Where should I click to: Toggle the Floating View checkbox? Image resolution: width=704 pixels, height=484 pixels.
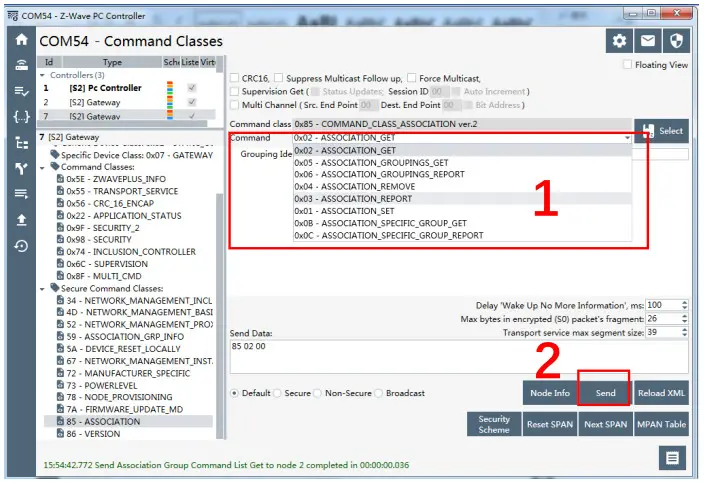627,65
